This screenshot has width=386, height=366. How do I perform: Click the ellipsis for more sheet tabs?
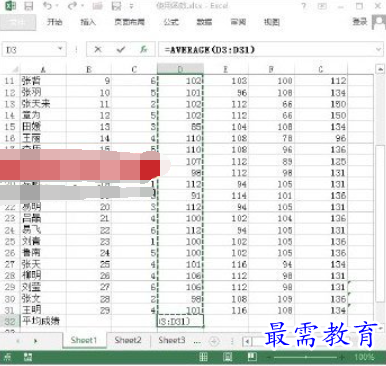coord(197,342)
